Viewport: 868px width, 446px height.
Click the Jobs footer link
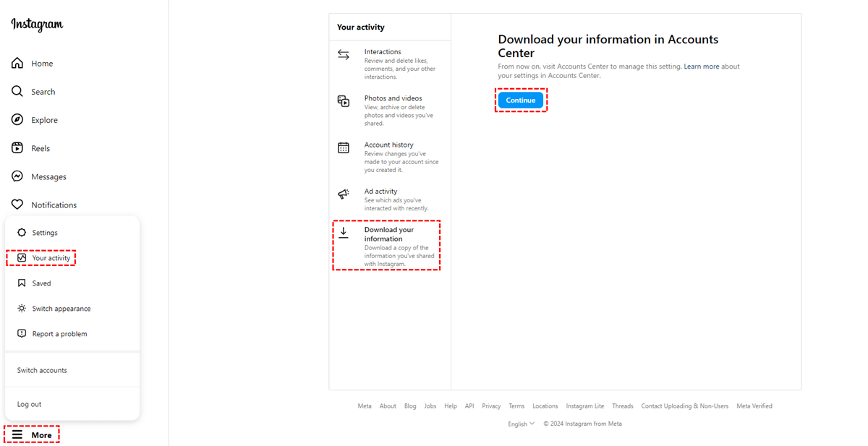(x=430, y=406)
